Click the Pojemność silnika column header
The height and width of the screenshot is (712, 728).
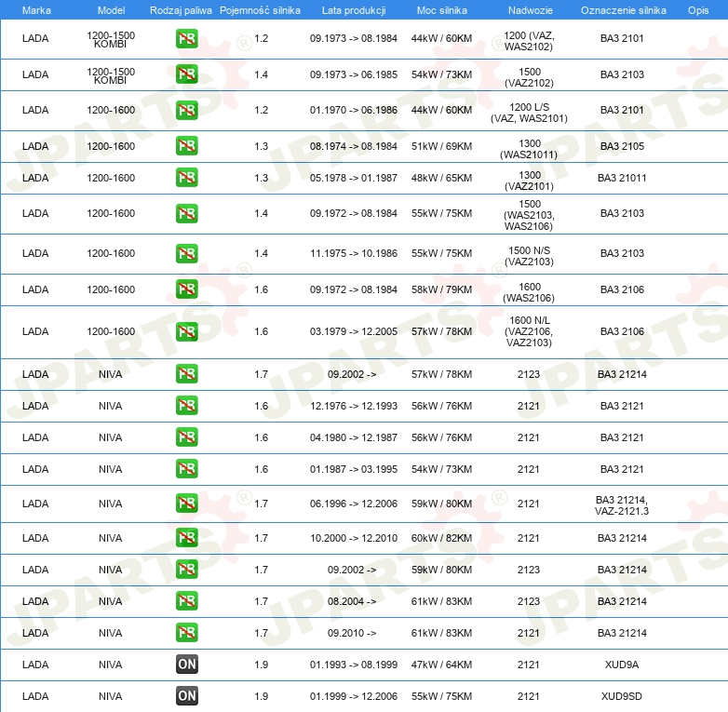coord(260,10)
